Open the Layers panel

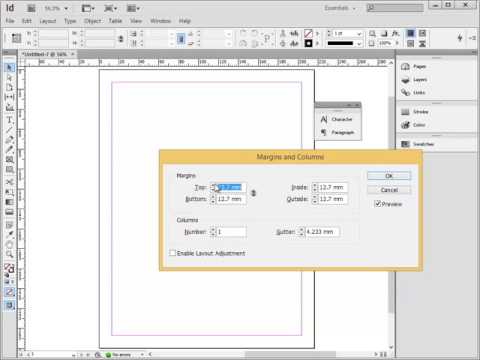click(x=414, y=80)
